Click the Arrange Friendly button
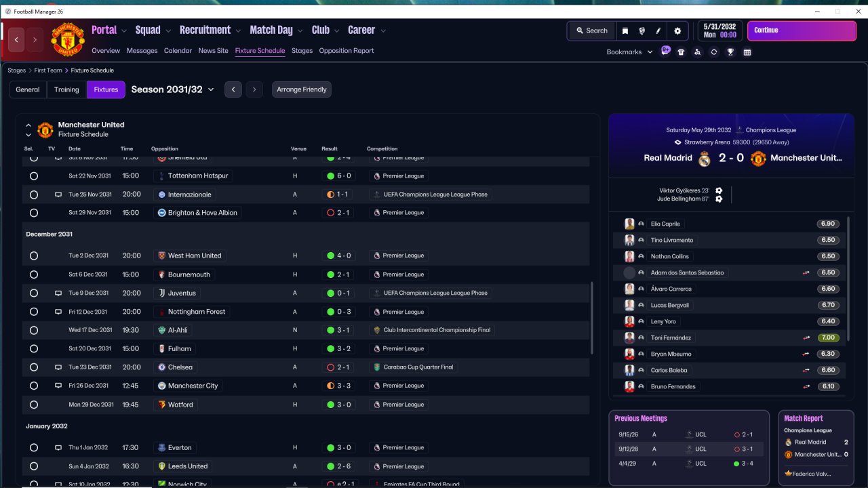Viewport: 868px width, 488px height. (x=302, y=89)
